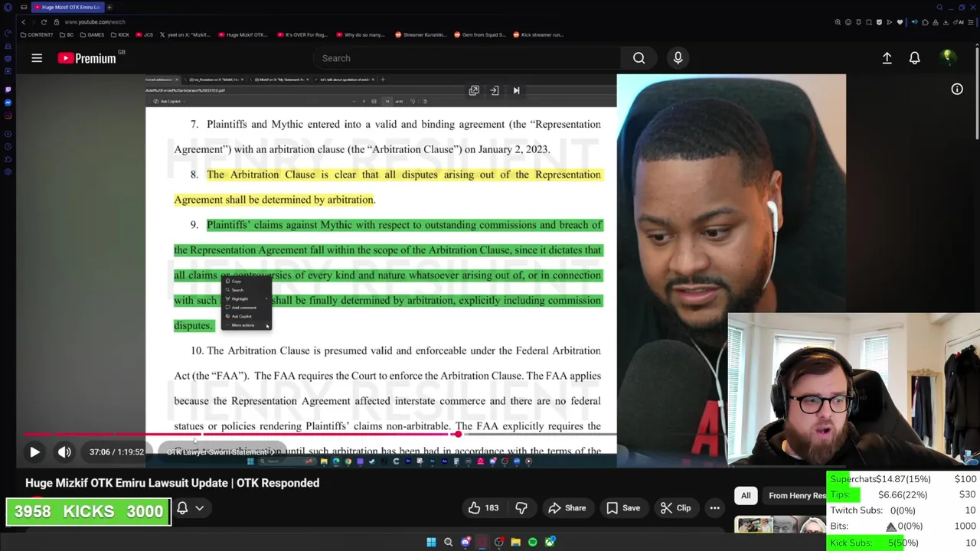The width and height of the screenshot is (980, 551).
Task: Open the KICK bookmarks folder
Action: tap(119, 34)
